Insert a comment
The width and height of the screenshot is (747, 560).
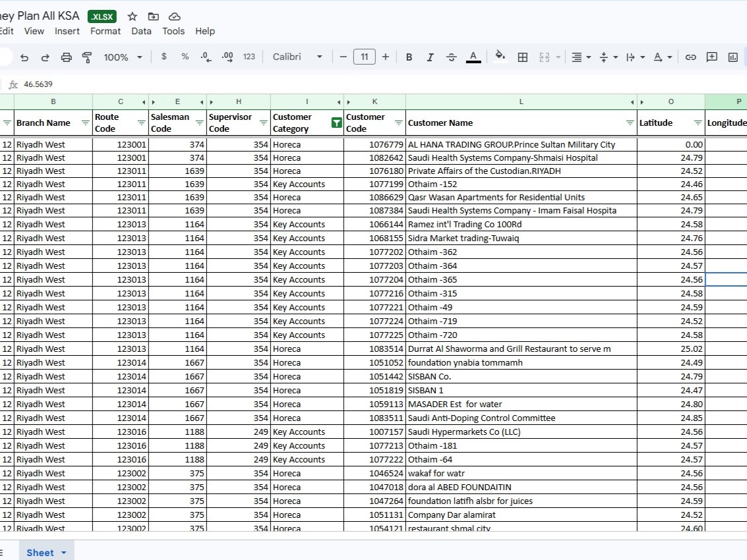712,57
